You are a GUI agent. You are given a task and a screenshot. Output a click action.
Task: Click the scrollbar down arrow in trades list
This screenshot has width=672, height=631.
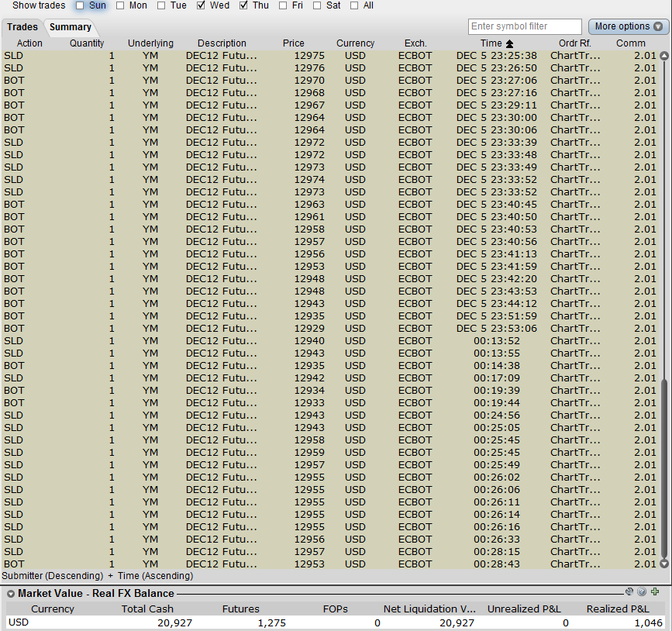tap(664, 564)
